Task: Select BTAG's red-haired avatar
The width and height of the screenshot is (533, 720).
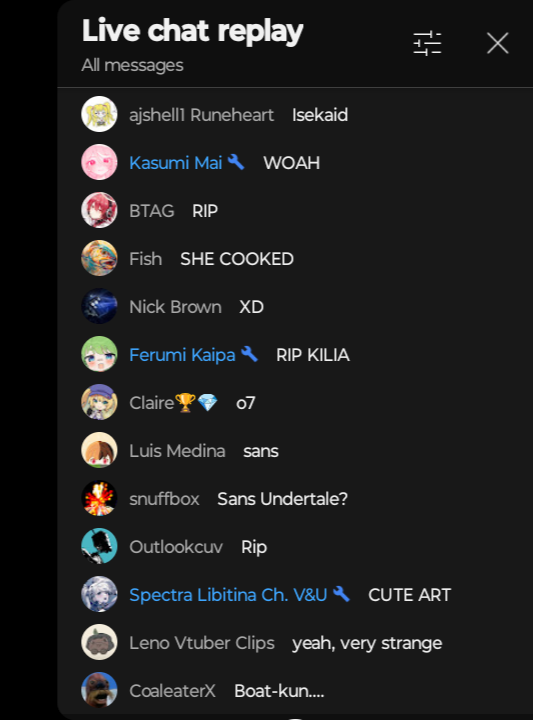Action: click(x=99, y=210)
